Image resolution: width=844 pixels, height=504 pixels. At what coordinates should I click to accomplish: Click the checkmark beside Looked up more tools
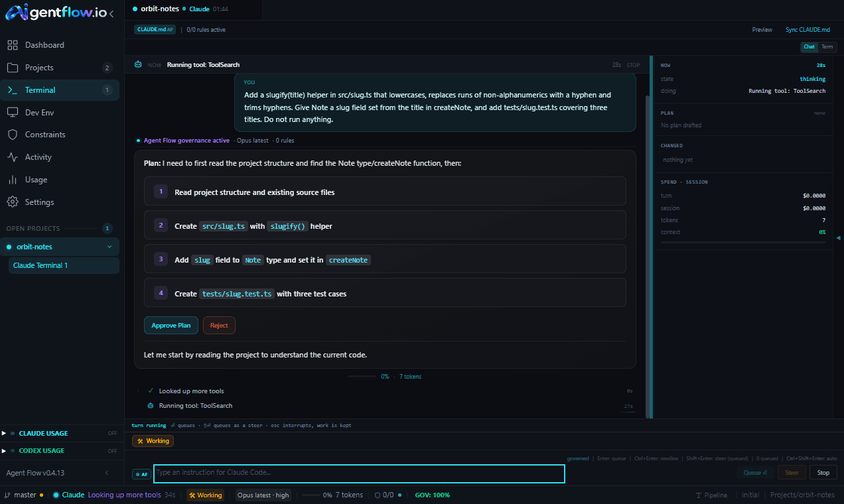(x=151, y=391)
